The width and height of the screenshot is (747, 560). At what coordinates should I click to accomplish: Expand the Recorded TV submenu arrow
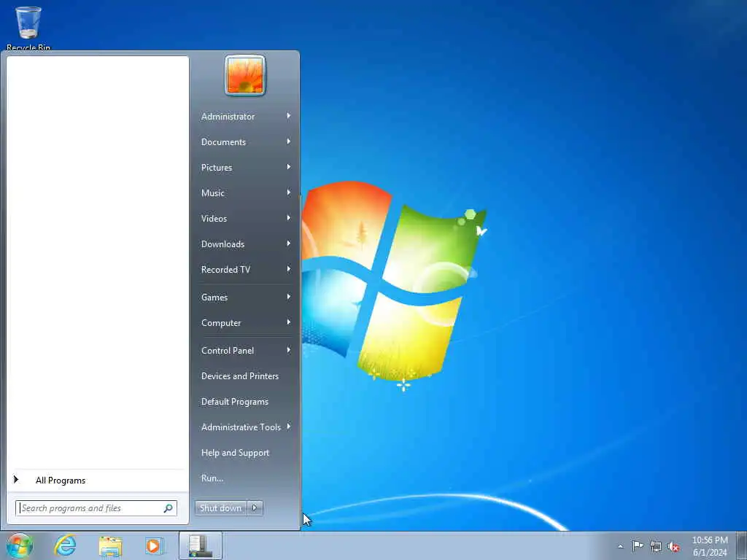289,269
